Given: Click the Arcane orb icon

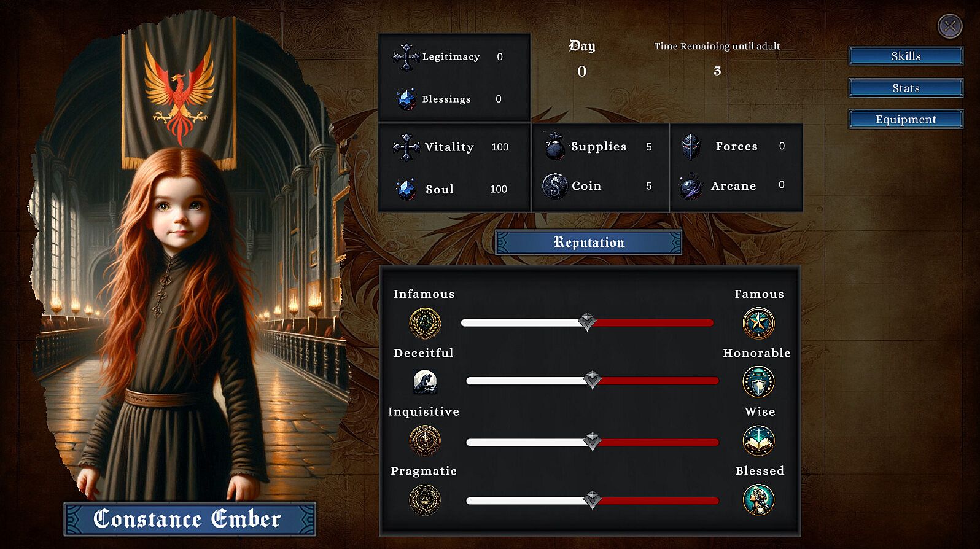Looking at the screenshot, I should [x=691, y=186].
